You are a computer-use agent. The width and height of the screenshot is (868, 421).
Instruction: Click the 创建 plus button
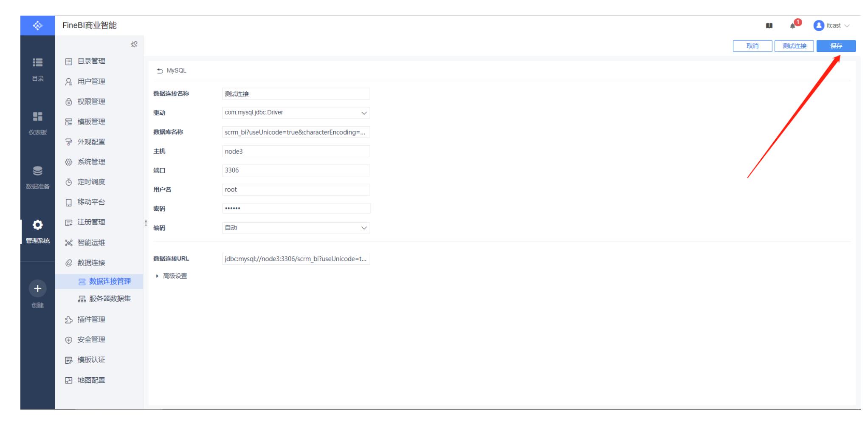(x=38, y=289)
